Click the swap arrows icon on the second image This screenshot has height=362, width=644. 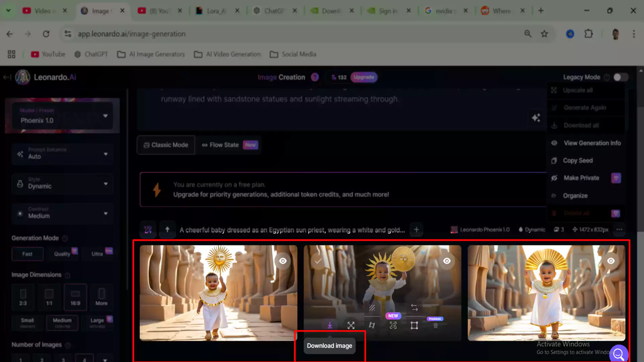click(x=414, y=307)
